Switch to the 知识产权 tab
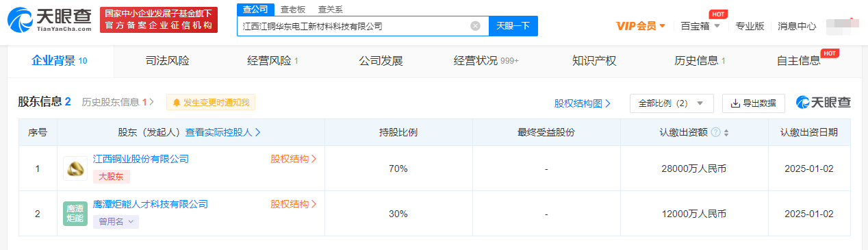The image size is (868, 250). [594, 61]
